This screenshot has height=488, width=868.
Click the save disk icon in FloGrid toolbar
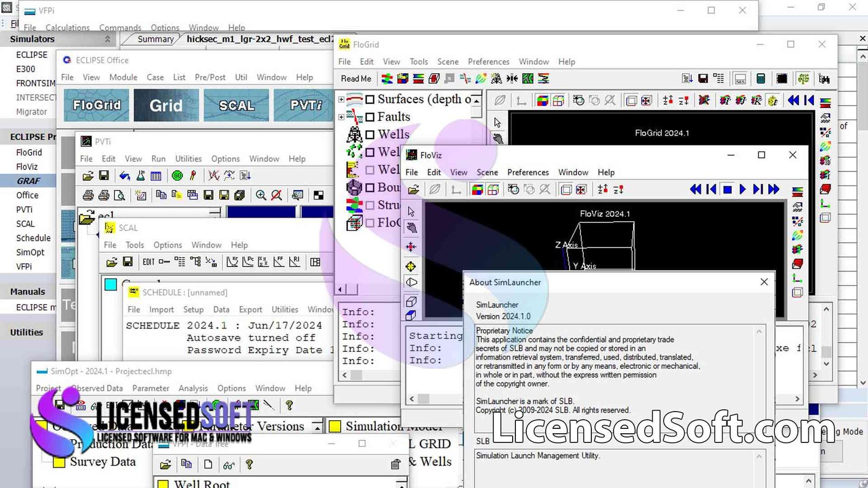click(x=703, y=79)
